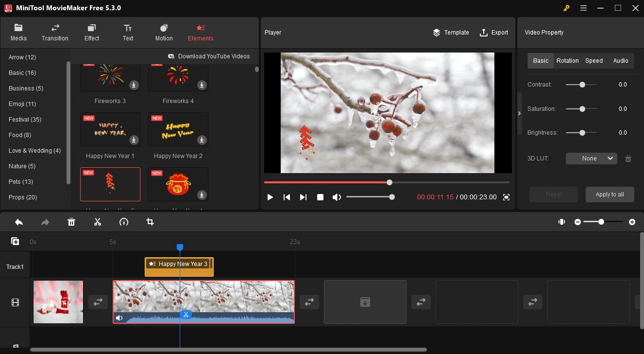Screen dimensions: 644x354
Task: Open the speed control tool
Action: tap(124, 222)
